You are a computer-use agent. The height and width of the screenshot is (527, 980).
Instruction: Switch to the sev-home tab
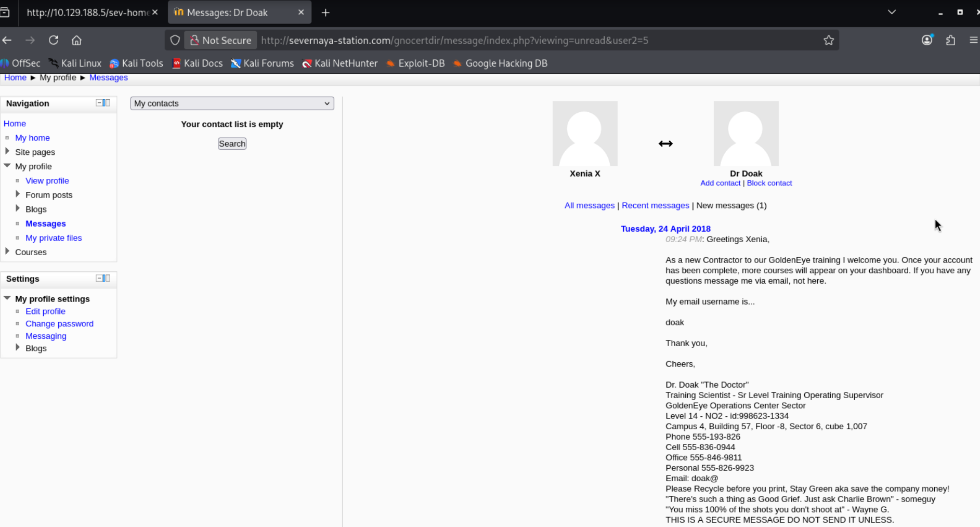[x=87, y=12]
